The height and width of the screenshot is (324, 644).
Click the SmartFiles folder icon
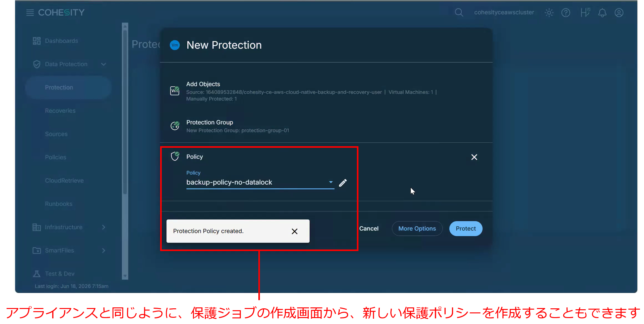coord(37,250)
